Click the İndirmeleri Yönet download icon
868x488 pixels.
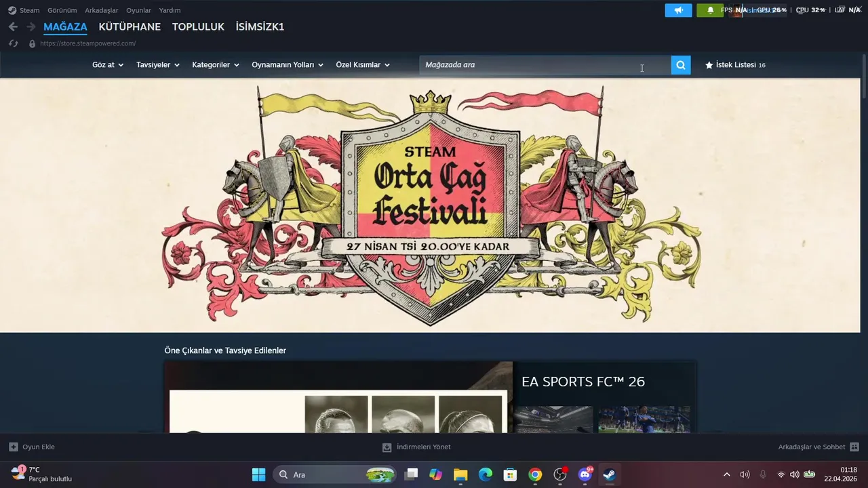387,447
